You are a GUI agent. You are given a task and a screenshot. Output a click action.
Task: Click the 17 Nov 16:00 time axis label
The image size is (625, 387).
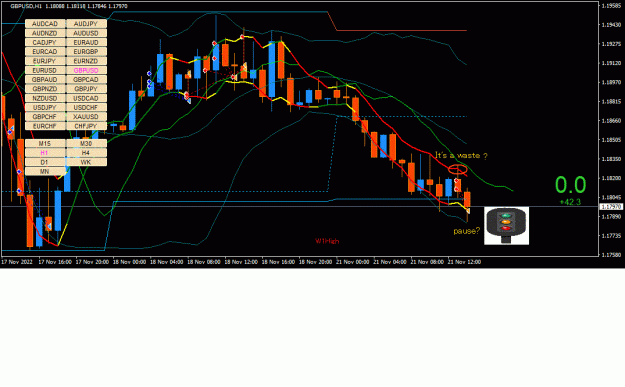[55, 262]
